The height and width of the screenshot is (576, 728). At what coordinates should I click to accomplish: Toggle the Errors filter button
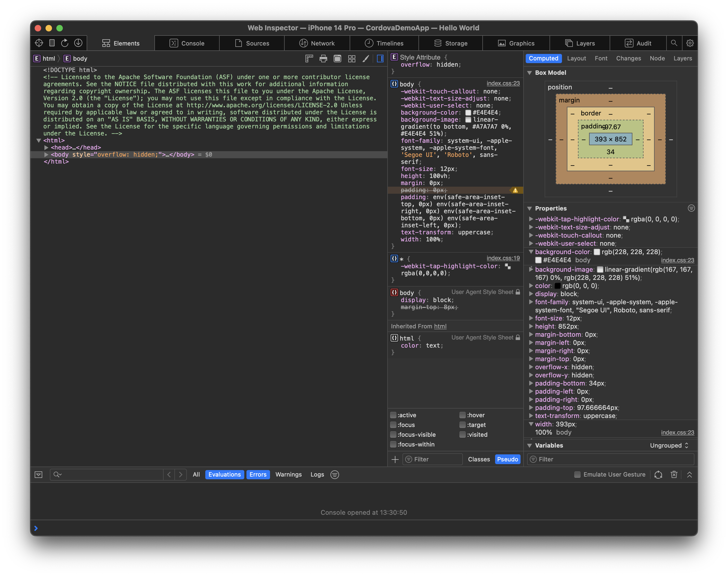257,474
